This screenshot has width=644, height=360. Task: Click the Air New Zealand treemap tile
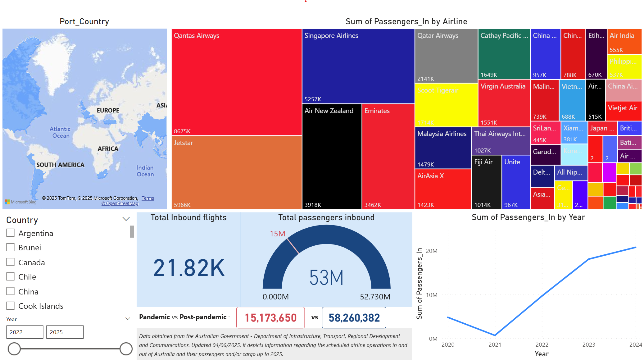332,157
